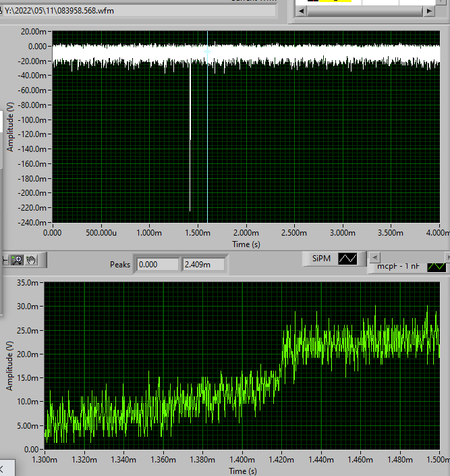Click the -240.00m minimum on top amplitude axis

tap(32, 223)
